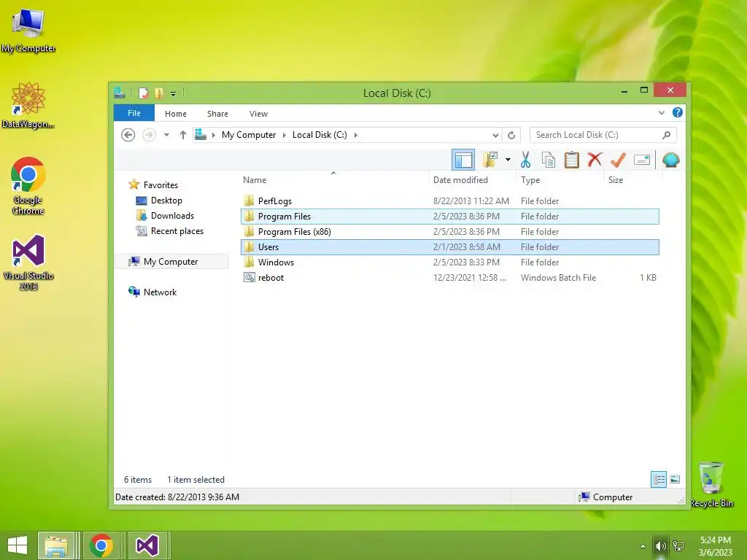Image resolution: width=747 pixels, height=560 pixels.
Task: Sort by the Name column header
Action: [333, 180]
